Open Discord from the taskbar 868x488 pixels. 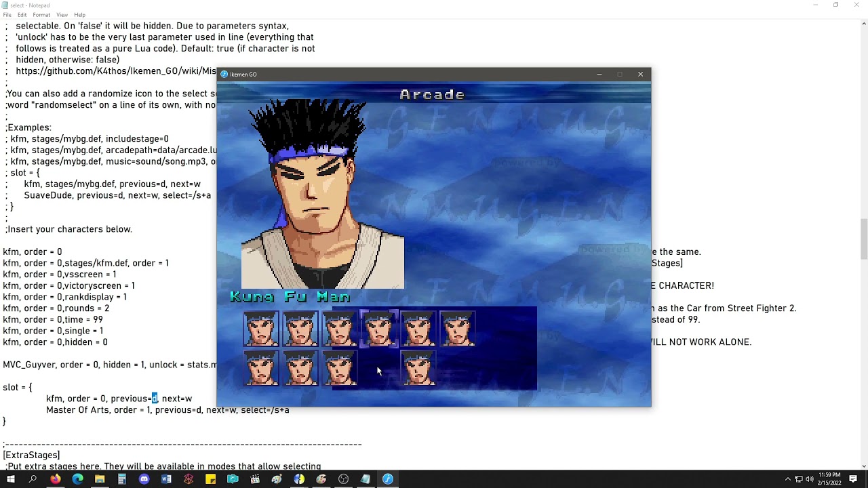point(144,479)
